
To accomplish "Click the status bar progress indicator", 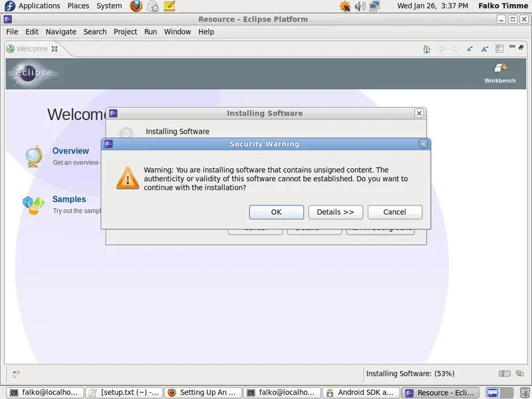I will (505, 374).
